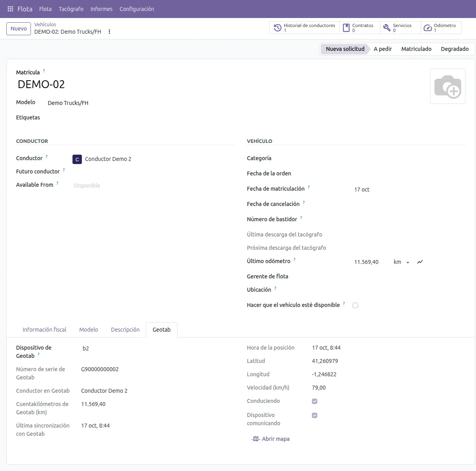
Task: Set status to A pedir
Action: [383, 49]
